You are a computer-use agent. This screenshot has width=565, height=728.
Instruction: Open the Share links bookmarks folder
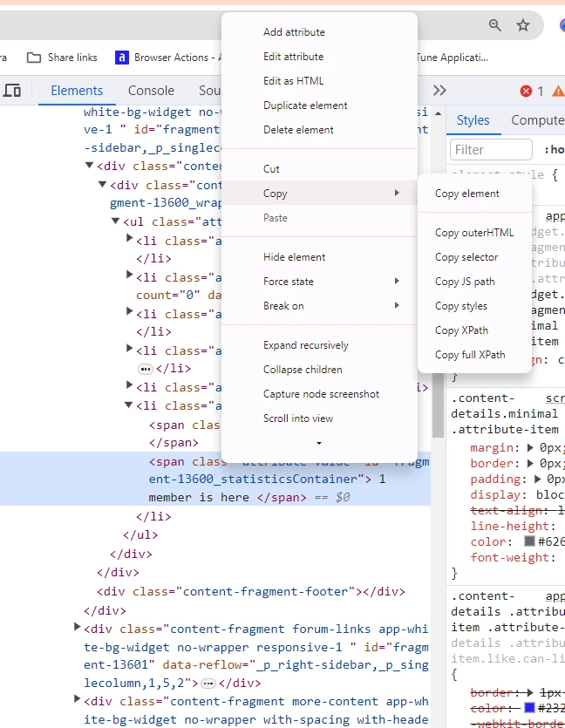[62, 58]
